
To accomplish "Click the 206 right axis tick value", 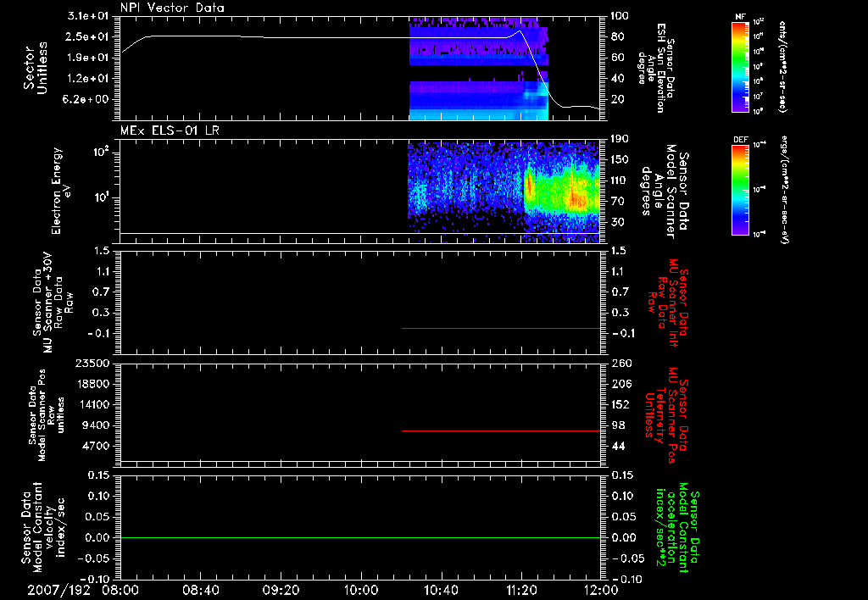I will click(621, 384).
